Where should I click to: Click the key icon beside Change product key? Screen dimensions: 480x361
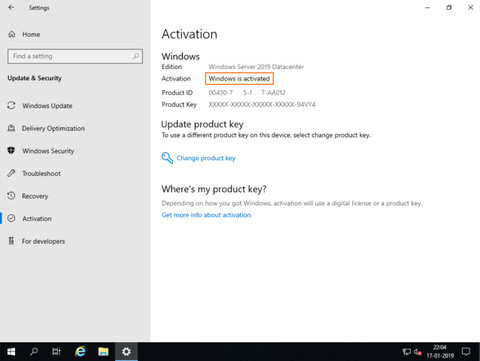coord(167,158)
